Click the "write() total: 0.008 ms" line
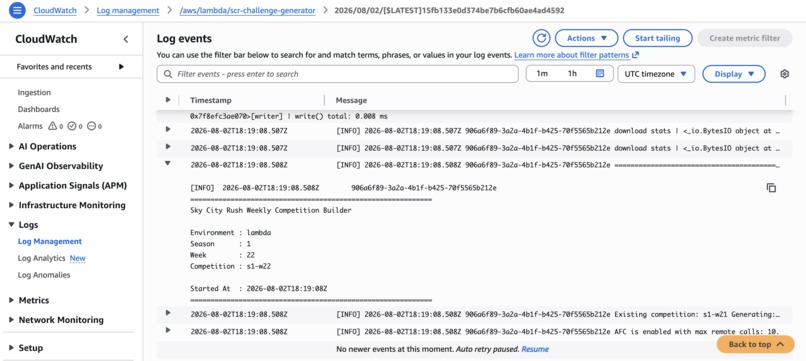This screenshot has width=806, height=361. [x=288, y=117]
